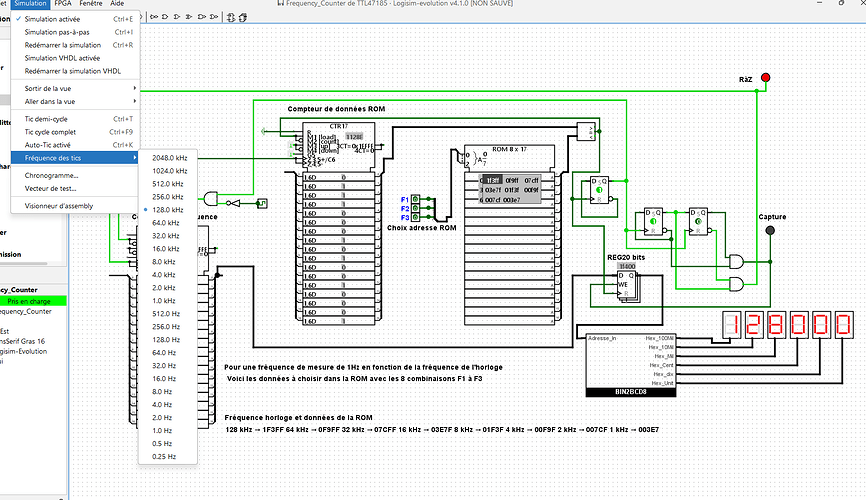Click the left panel horizontal scrollbar

[24, 264]
